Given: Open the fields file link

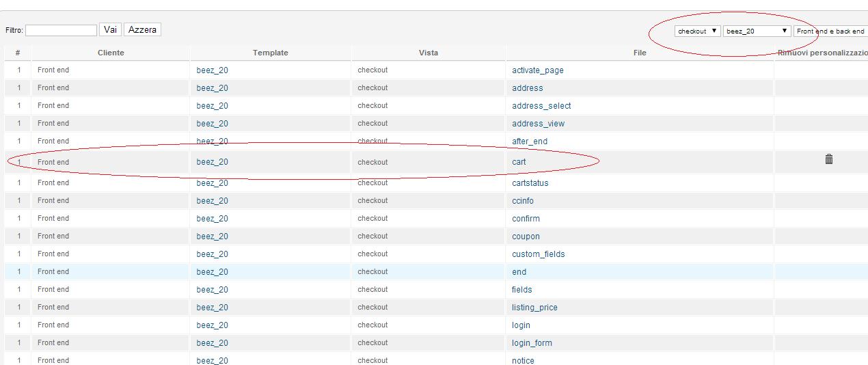Looking at the screenshot, I should [x=522, y=290].
